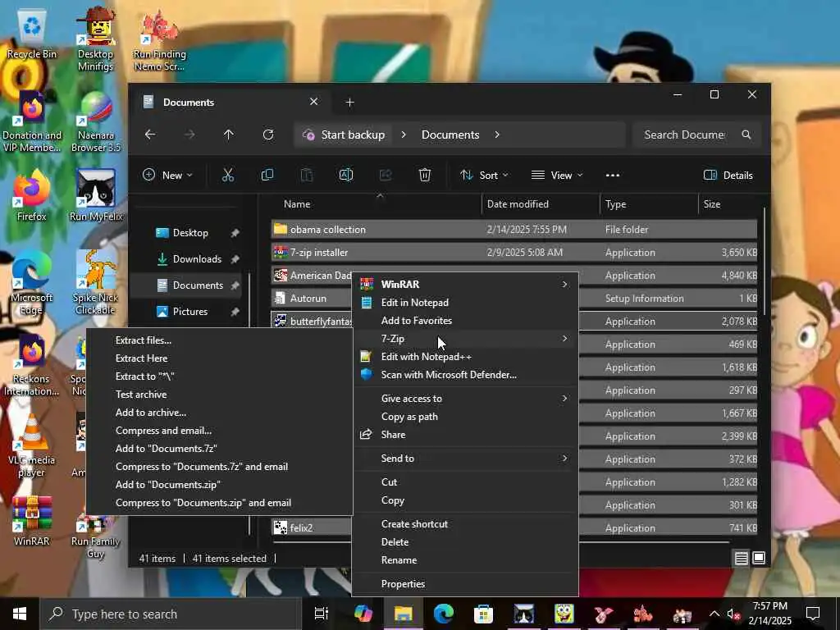Open Naenara Browser 3.5 desktop icon
840x630 pixels.
tap(96, 122)
